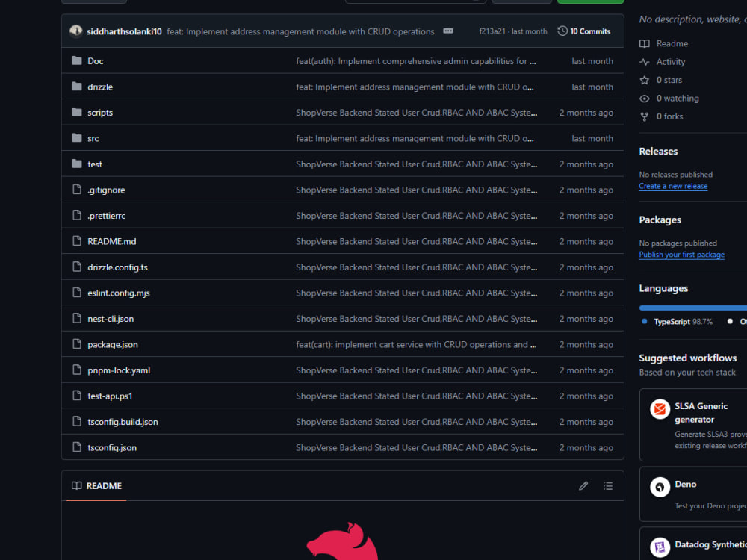
Task: Expand the latest commit message ellipsis
Action: click(x=448, y=31)
